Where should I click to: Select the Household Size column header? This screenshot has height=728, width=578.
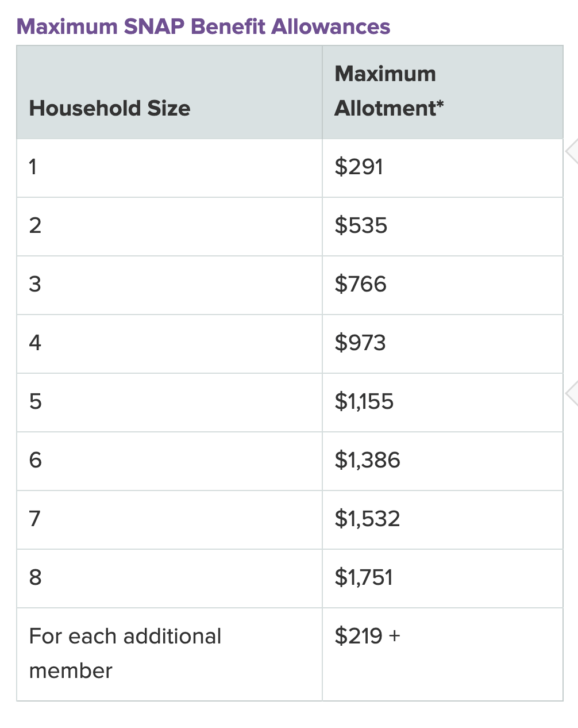click(x=110, y=108)
